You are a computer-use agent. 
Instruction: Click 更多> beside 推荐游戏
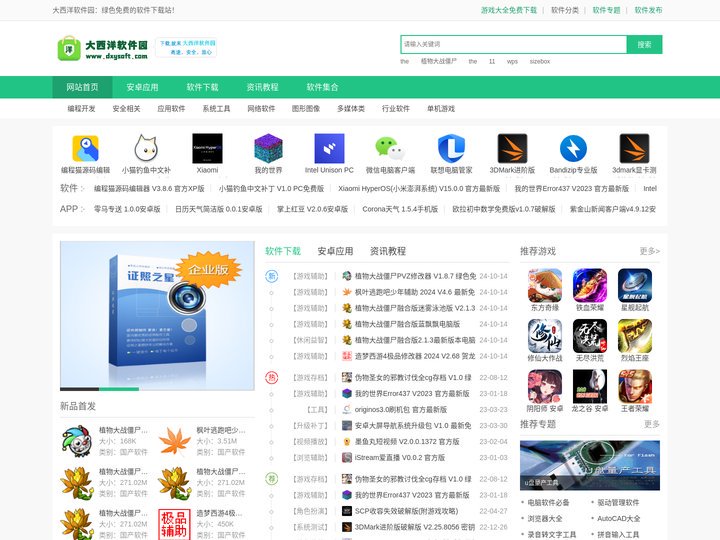click(650, 251)
